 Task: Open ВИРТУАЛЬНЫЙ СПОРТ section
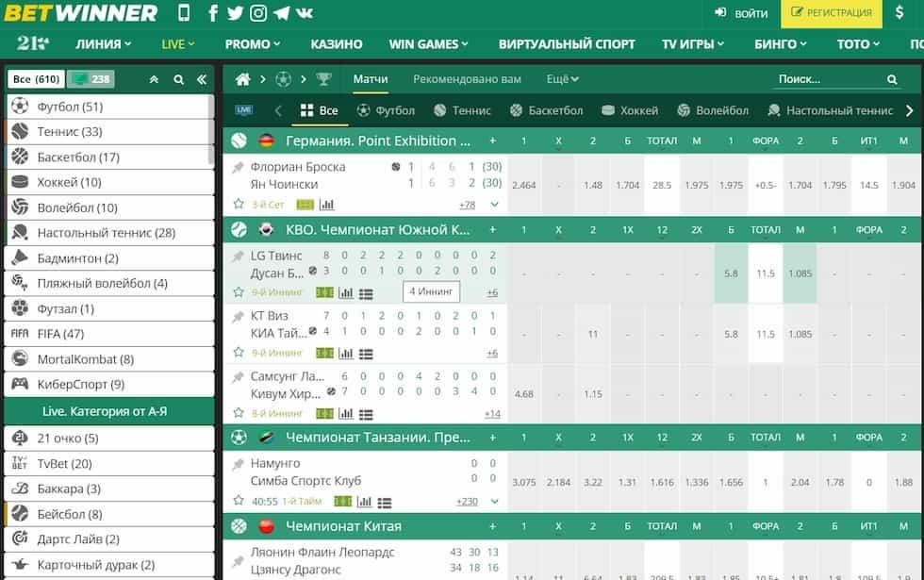(567, 43)
